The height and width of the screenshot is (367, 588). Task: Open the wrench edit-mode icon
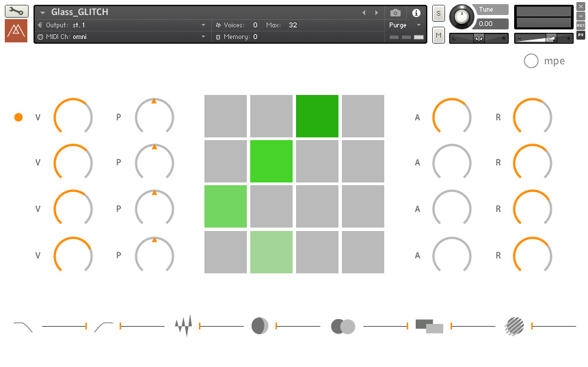click(16, 11)
